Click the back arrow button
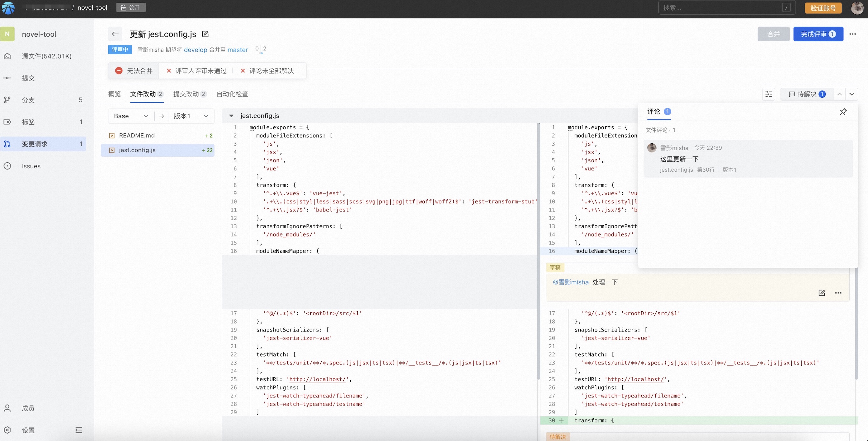Screen dimensions: 868x441 pos(115,34)
